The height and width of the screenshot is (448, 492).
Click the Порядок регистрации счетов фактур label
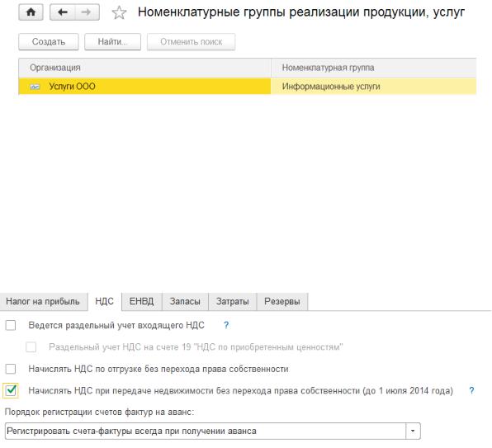[99, 412]
